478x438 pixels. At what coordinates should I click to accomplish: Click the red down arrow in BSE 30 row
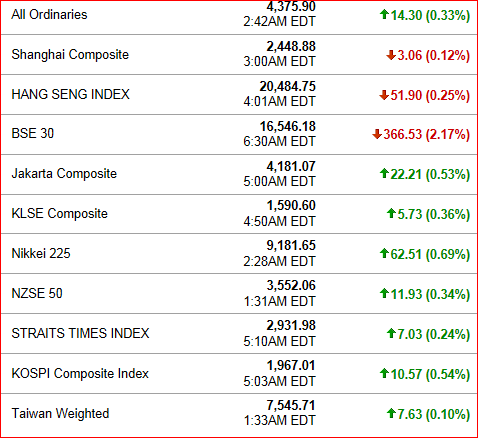tap(377, 134)
